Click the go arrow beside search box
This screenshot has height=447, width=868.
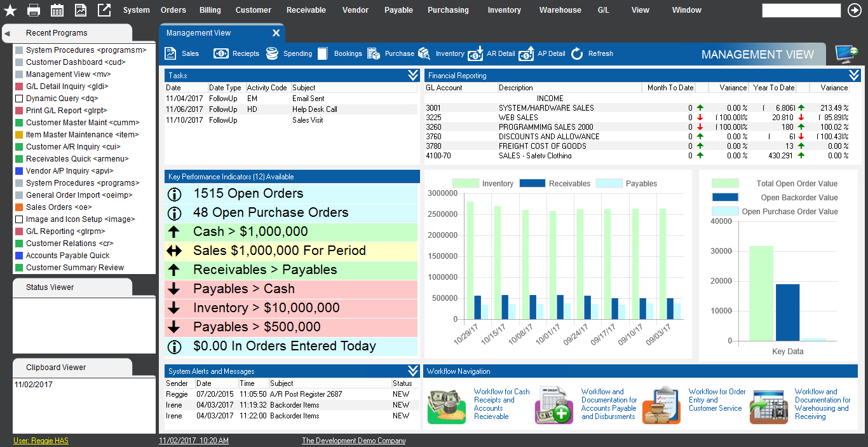(x=854, y=10)
